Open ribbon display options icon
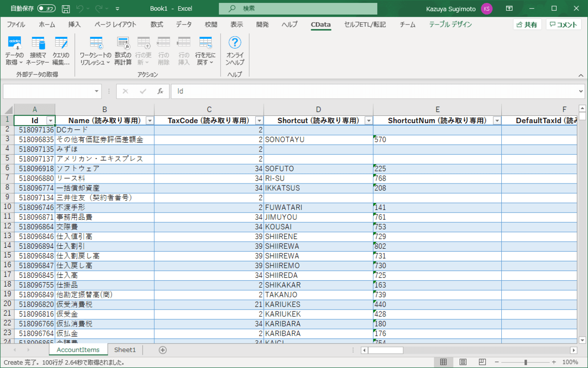 [x=510, y=8]
